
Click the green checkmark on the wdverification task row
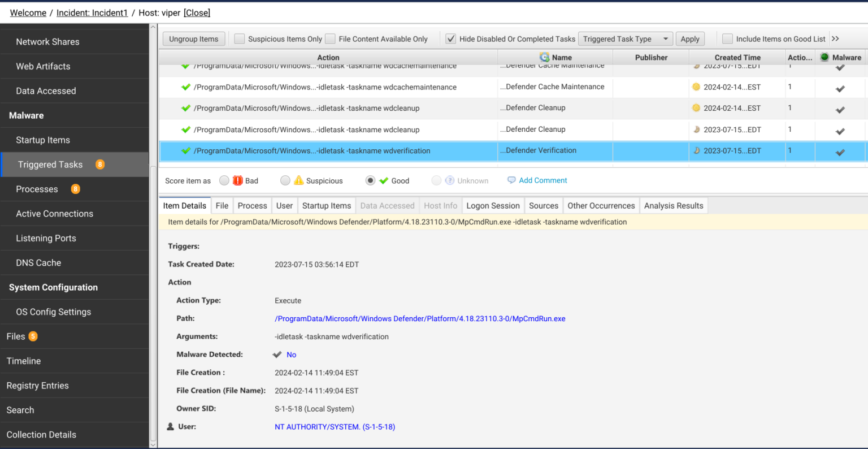click(x=186, y=150)
